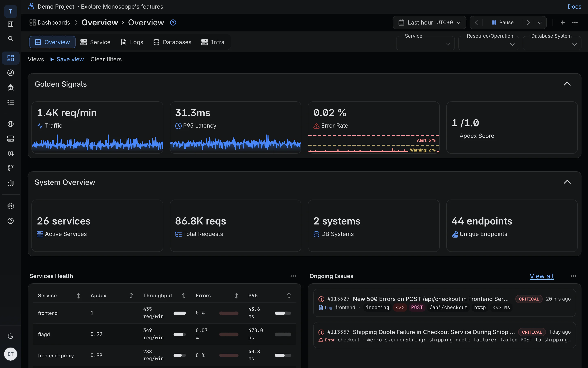Viewport: 588px width, 368px height.
Task: Open the Docs link
Action: (574, 7)
